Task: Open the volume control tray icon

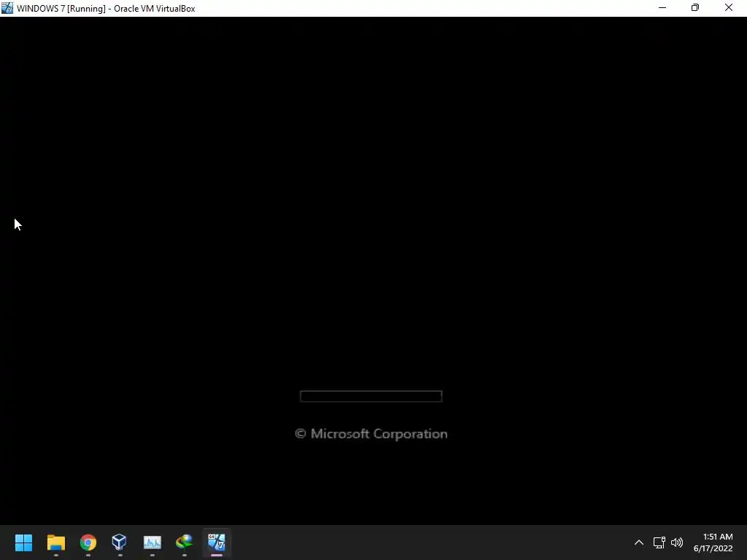Action: (676, 542)
